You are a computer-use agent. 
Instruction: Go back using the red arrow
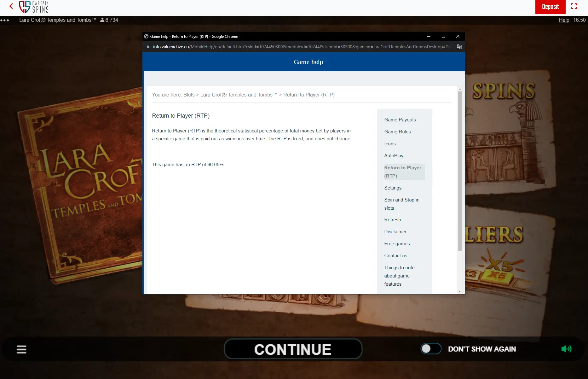11,6
